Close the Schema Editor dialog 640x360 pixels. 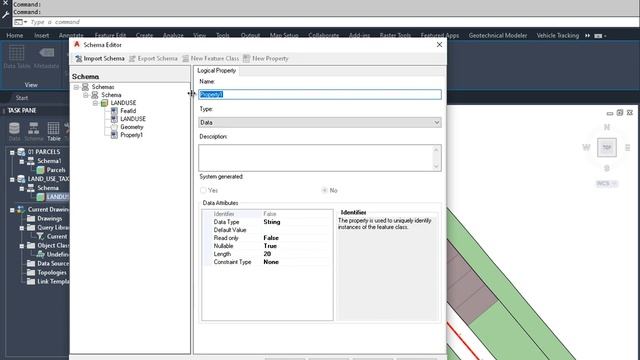(439, 44)
